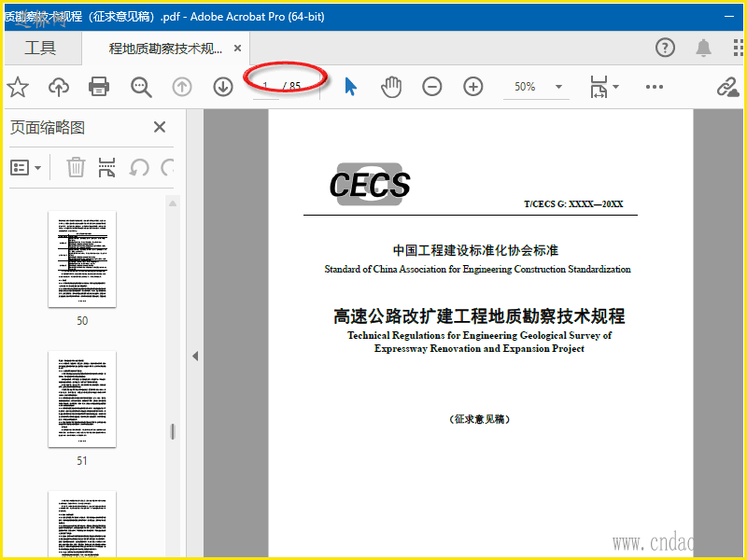This screenshot has height=560, width=747.
Task: Click the text (征求意见稿) on the page
Action: pyautogui.click(x=479, y=419)
